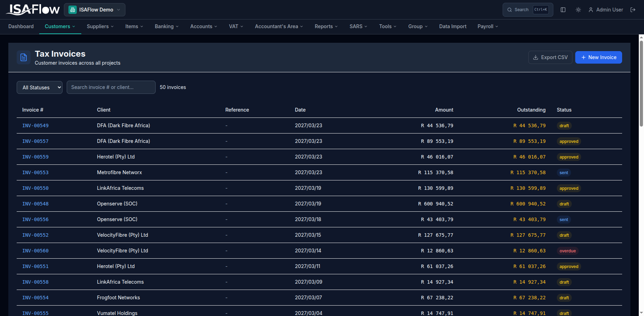Open invoice INV-00552
This screenshot has width=644, height=316.
tap(35, 235)
